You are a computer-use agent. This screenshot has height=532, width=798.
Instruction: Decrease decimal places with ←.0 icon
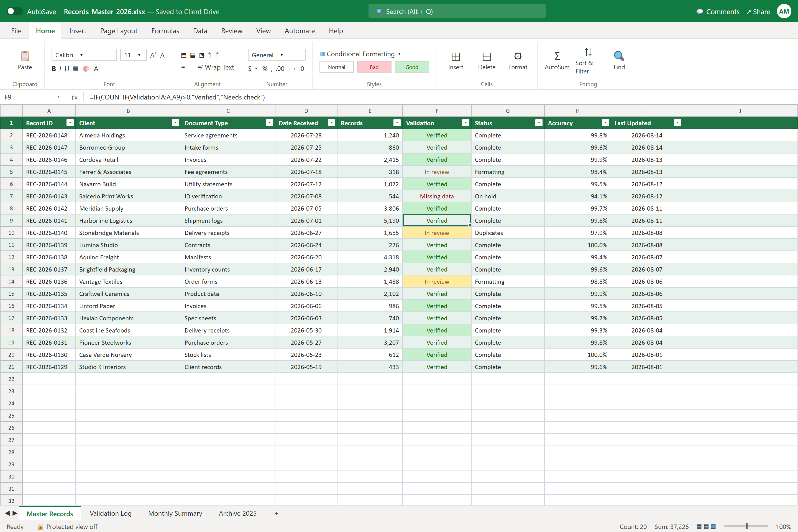[x=299, y=69]
